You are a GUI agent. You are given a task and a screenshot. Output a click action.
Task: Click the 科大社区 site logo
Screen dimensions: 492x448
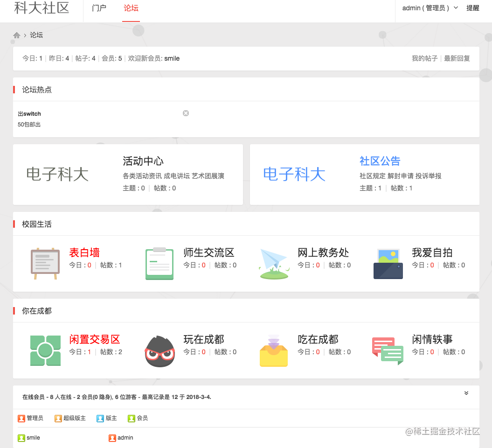click(42, 8)
